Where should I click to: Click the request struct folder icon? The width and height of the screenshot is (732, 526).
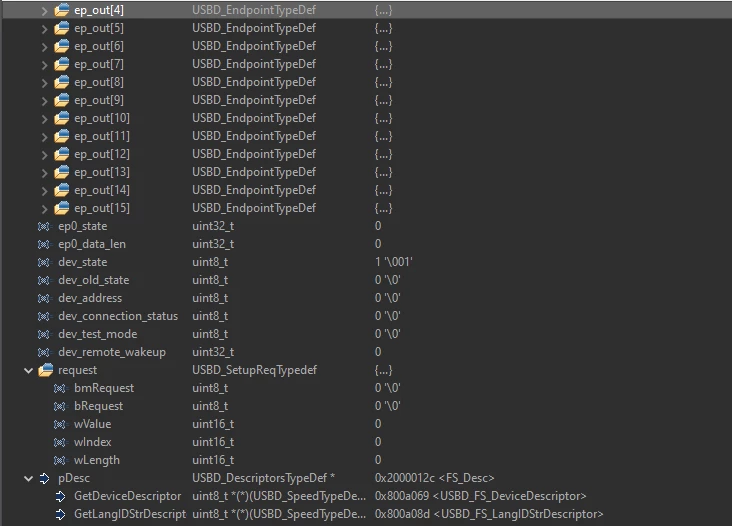coord(46,370)
